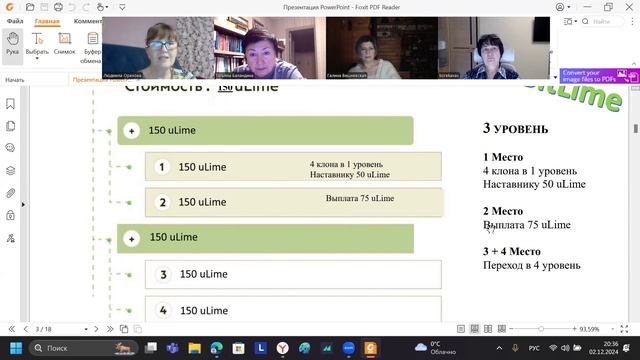
Task: Adjust the zoom slider handle
Action: point(541,329)
